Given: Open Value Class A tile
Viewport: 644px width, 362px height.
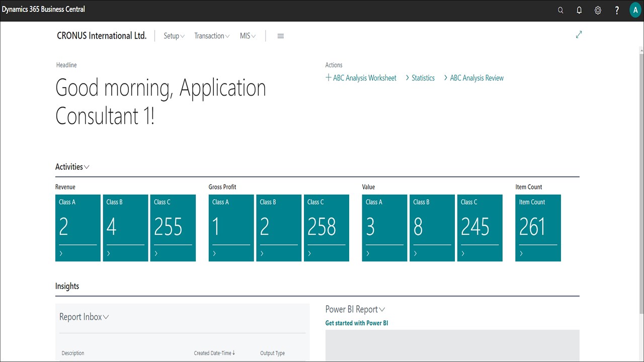Looking at the screenshot, I should (x=385, y=228).
